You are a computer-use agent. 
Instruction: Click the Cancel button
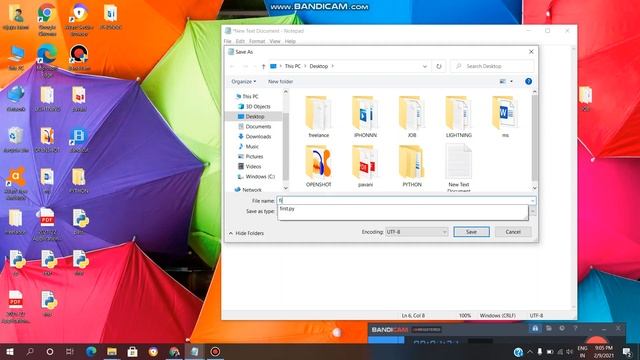point(513,232)
